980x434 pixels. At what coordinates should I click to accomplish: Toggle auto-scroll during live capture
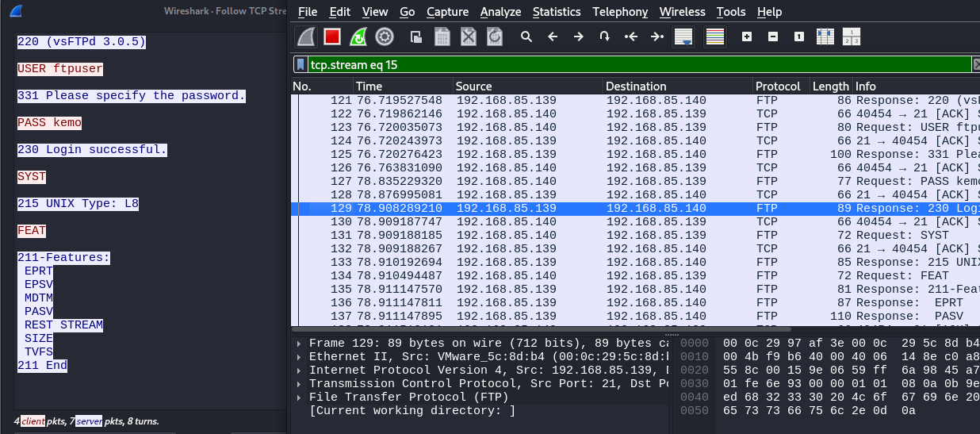(x=683, y=36)
